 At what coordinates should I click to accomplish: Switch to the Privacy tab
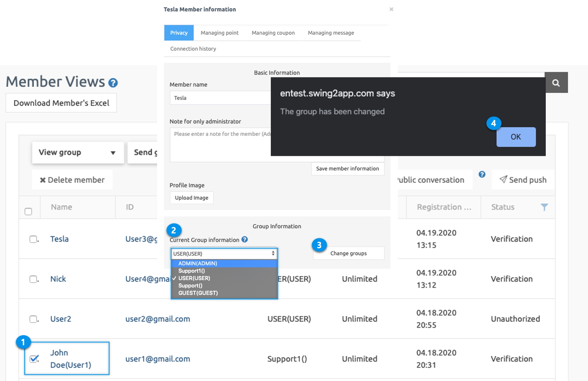click(x=179, y=33)
